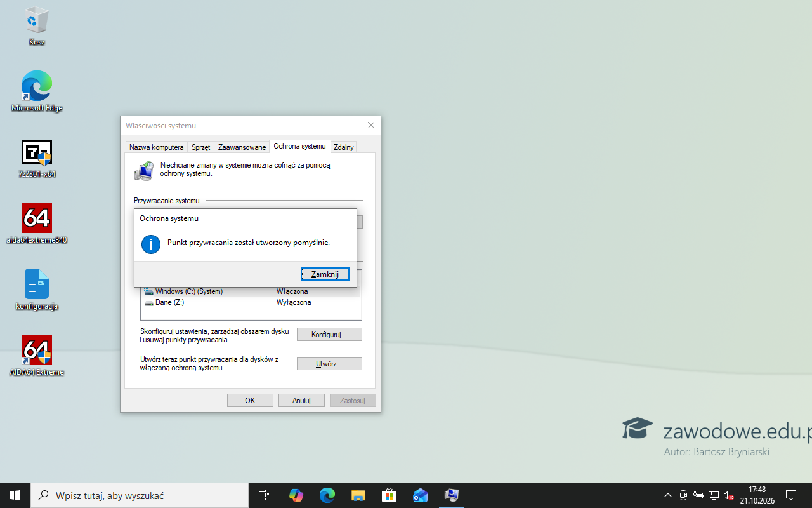
Task: Select the aida64extreme840 desktop icon
Action: [37, 224]
